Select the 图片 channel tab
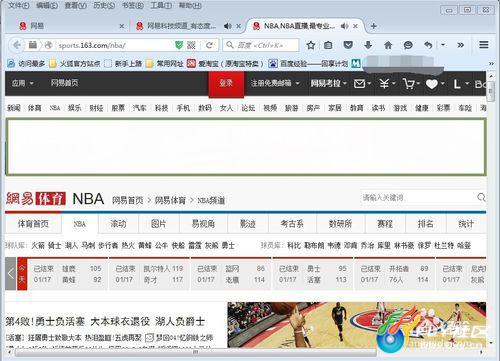Screen dimensions: 500x361 159,224
